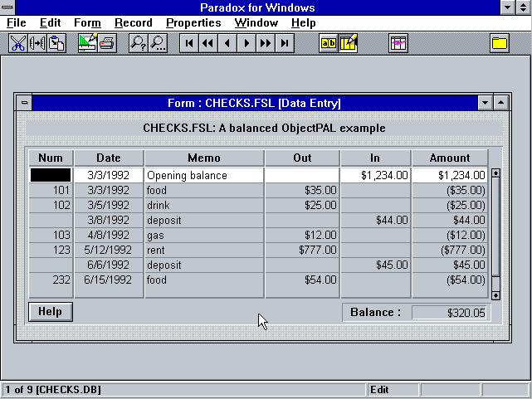Minimize the CHECKS.FSL form window
This screenshot has width=532, height=399.
click(x=486, y=102)
